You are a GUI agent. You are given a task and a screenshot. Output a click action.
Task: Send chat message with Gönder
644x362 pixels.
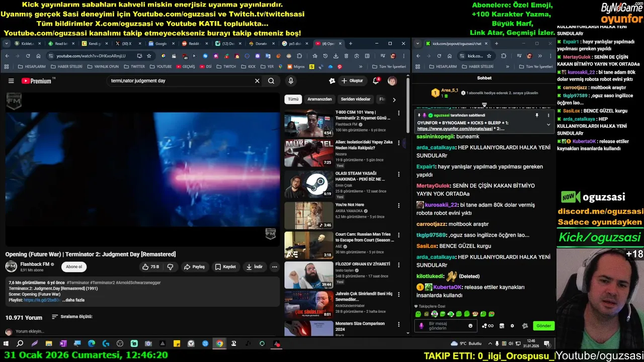pyautogui.click(x=543, y=326)
